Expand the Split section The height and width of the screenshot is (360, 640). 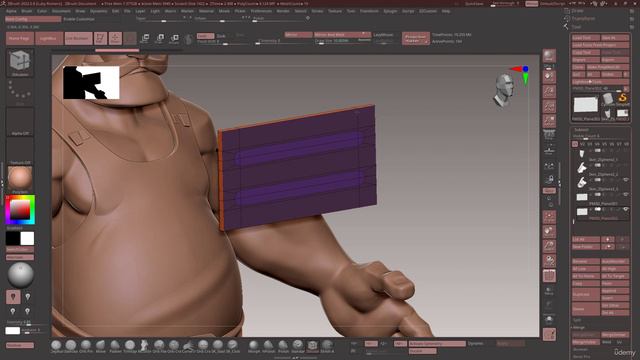pos(577,320)
